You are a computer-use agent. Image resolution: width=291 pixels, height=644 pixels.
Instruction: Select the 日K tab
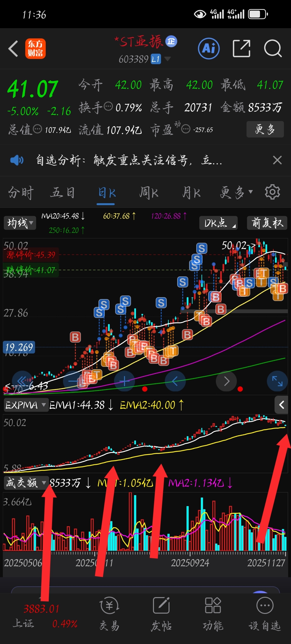coord(106,193)
